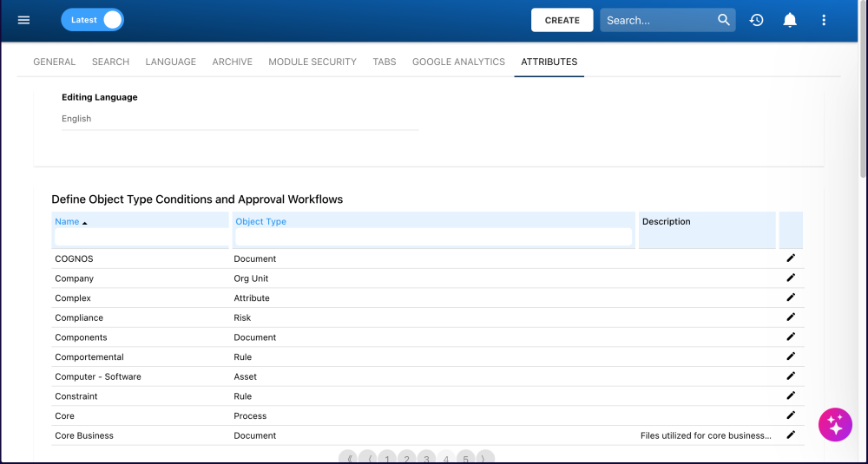Sort by the Name column header
This screenshot has height=464, width=868.
tap(67, 221)
